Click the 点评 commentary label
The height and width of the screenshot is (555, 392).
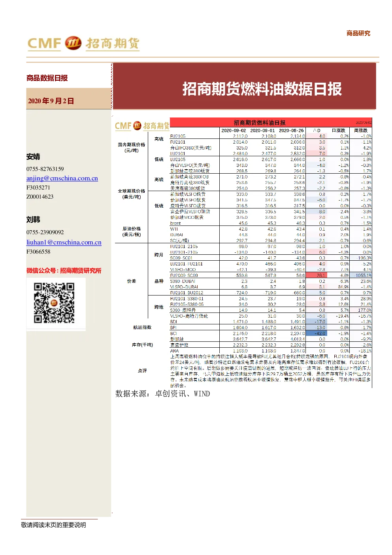[x=142, y=371]
